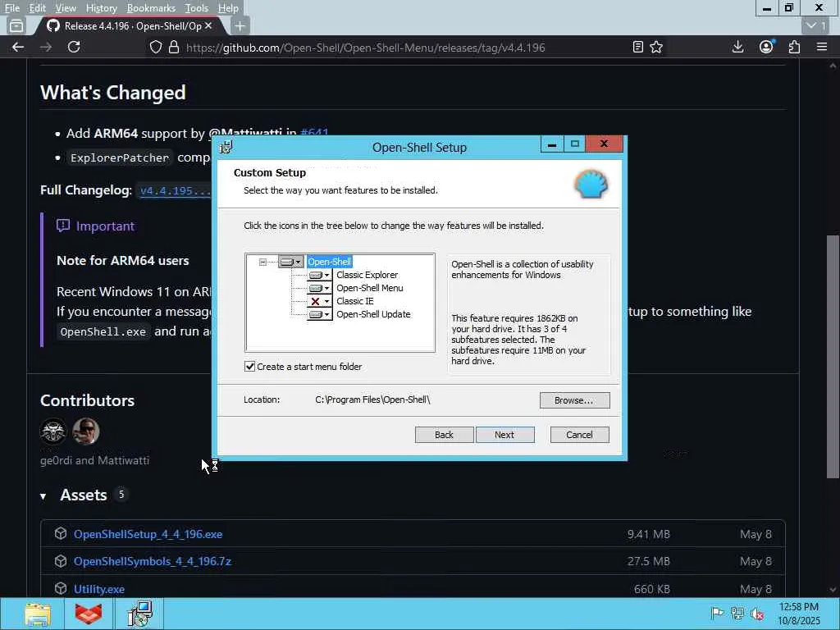Open the Firefox hamburger menu
The image size is (840, 630).
click(x=822, y=47)
